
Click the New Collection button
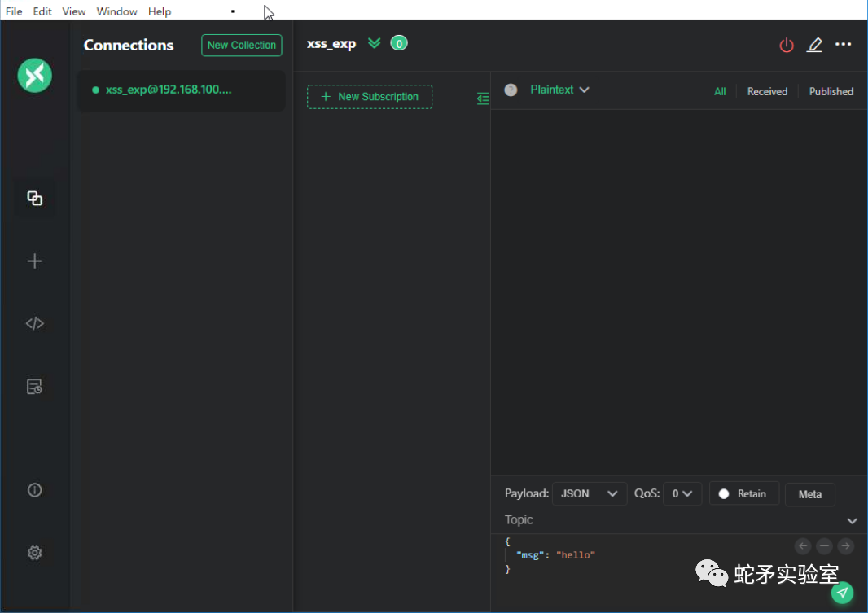coord(241,46)
